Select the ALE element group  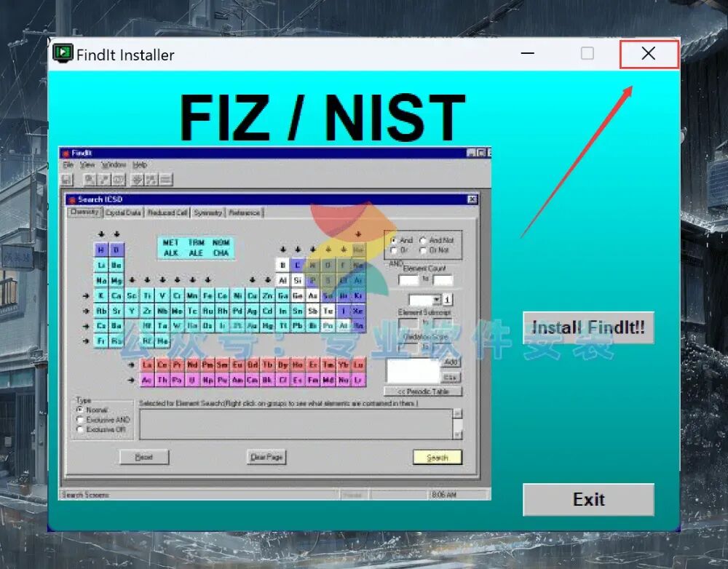point(196,253)
